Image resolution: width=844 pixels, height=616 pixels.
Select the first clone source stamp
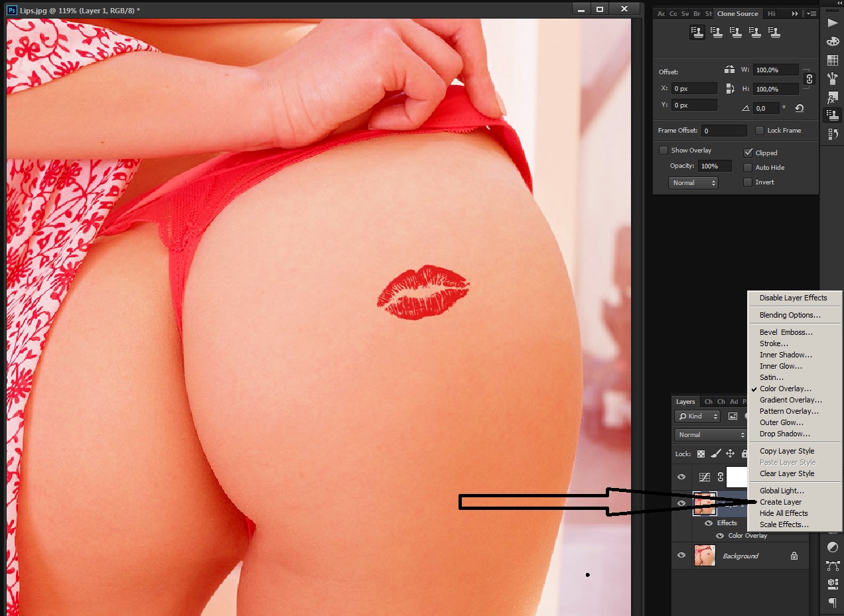[697, 32]
